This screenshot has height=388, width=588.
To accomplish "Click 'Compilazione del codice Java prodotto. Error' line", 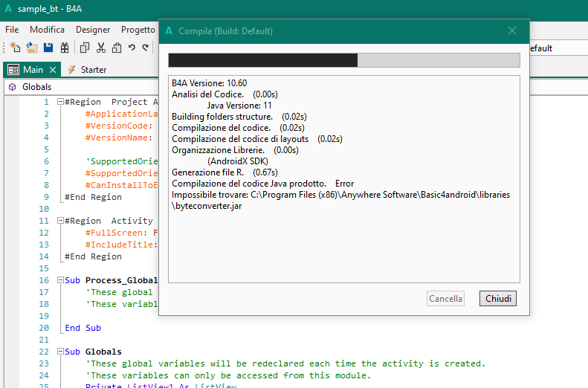I will (x=262, y=184).
